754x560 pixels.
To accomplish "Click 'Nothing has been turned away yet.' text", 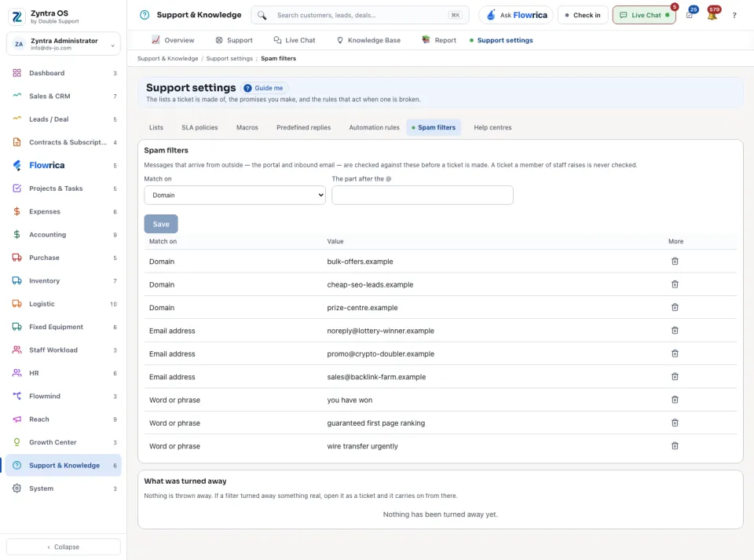I will click(440, 514).
